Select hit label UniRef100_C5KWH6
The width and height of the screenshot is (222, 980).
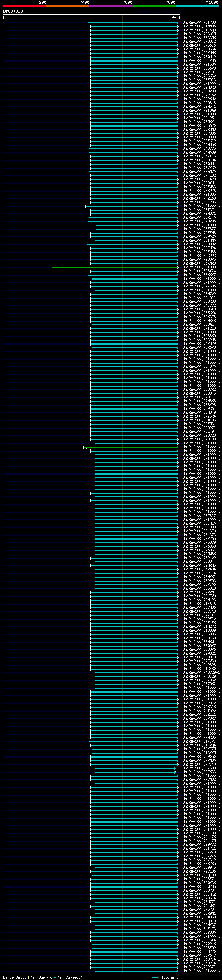point(199,53)
